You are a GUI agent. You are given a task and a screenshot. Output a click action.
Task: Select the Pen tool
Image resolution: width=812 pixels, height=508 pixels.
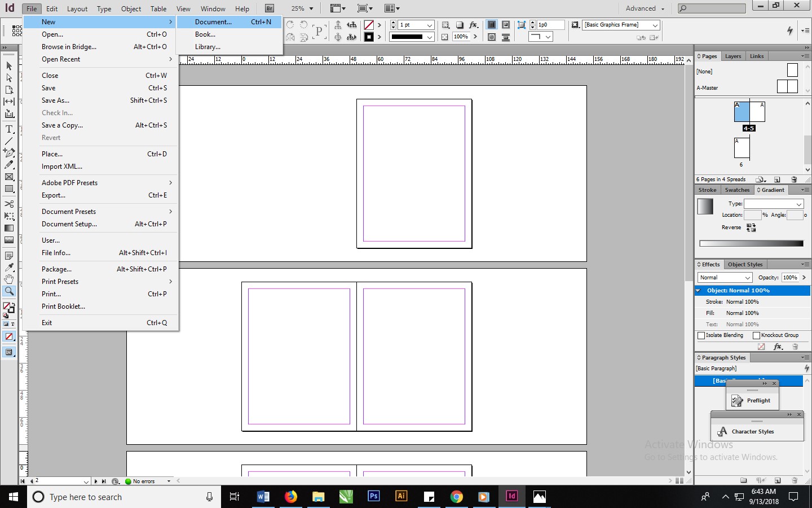point(9,152)
